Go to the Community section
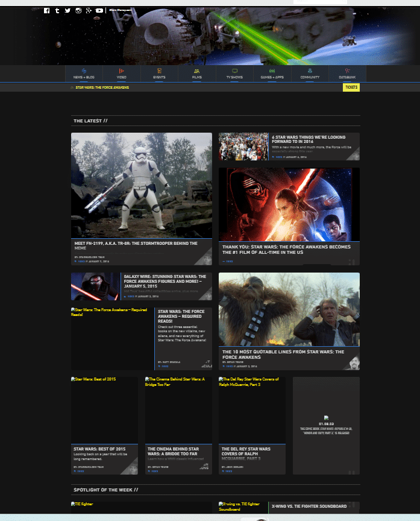Image resolution: width=420 pixels, height=521 pixels. point(310,74)
